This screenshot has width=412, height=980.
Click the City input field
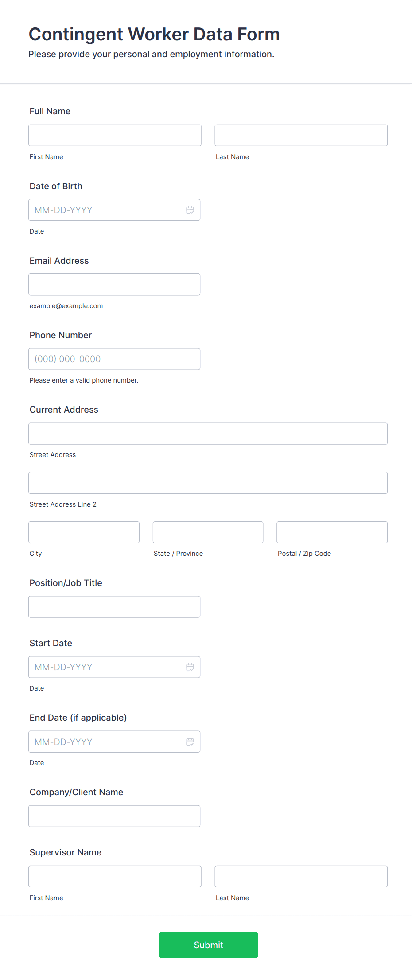(x=84, y=532)
